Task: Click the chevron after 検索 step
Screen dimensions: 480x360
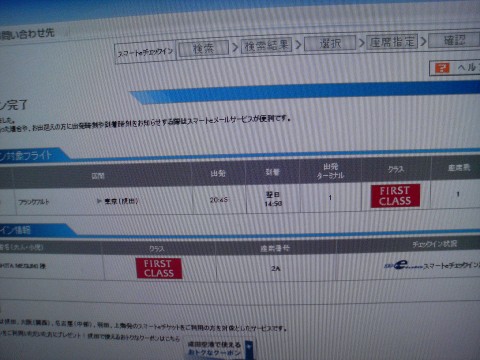Action: tap(235, 47)
